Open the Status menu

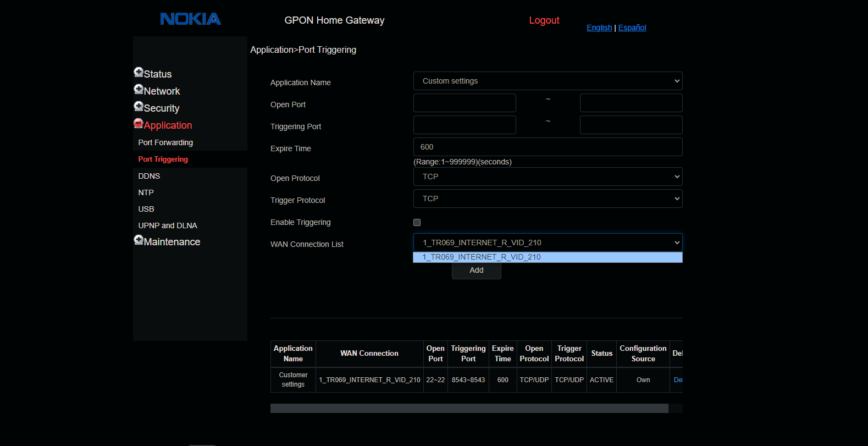158,74
